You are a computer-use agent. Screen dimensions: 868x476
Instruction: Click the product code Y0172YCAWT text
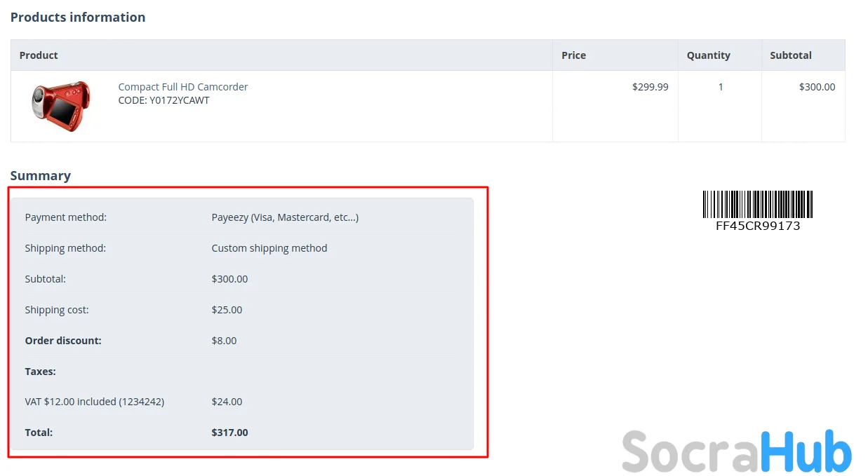(163, 100)
